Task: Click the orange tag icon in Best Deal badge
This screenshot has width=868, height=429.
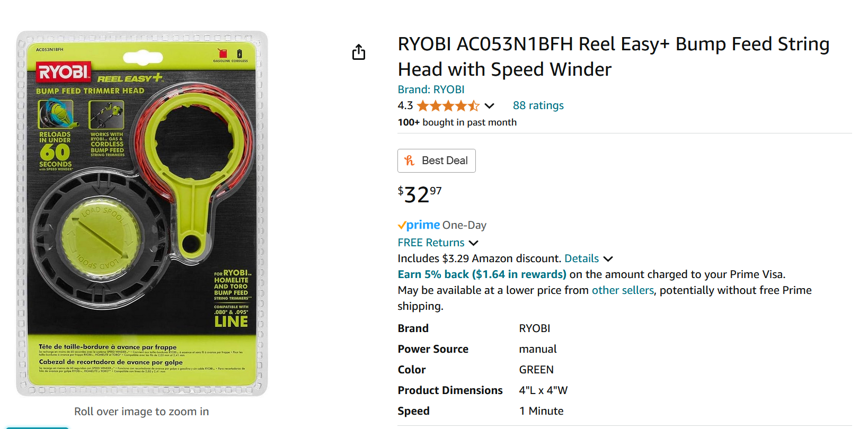Action: coord(409,160)
